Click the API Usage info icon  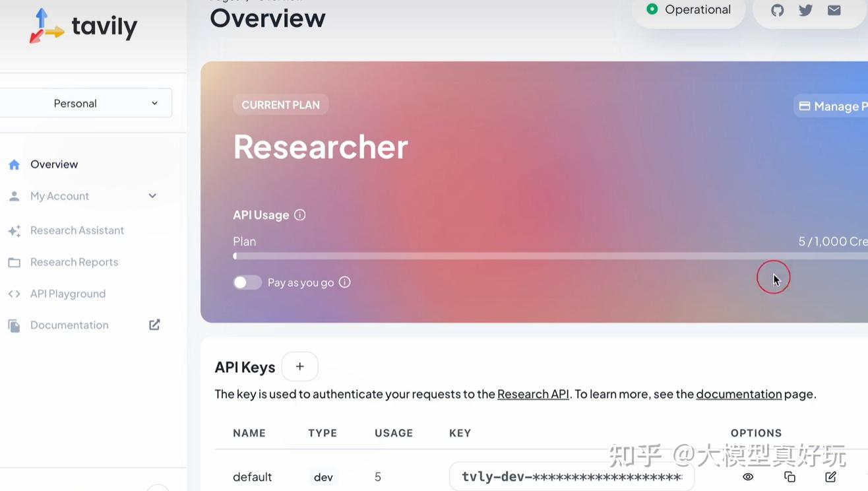[299, 214]
